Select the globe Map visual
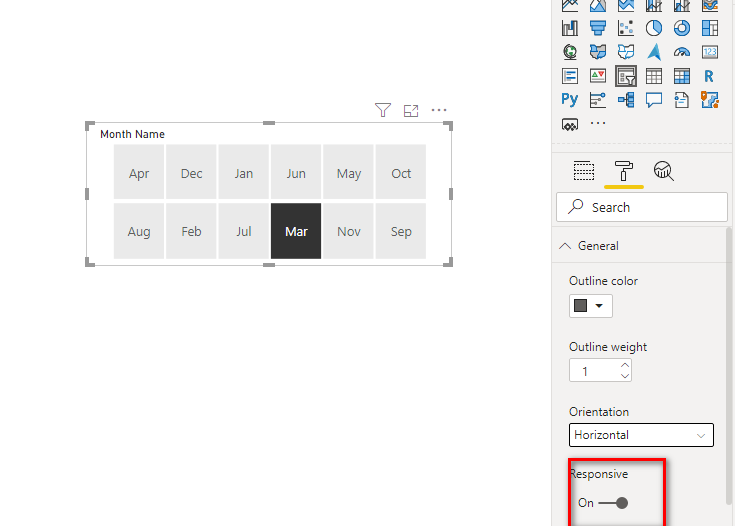Screen dimensions: 735x526 (x=570, y=52)
